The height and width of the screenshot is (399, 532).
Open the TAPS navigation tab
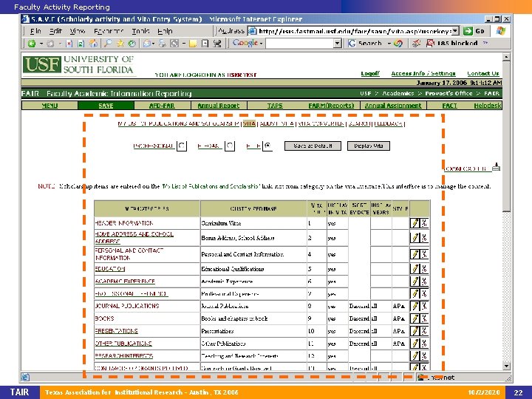tap(275, 106)
